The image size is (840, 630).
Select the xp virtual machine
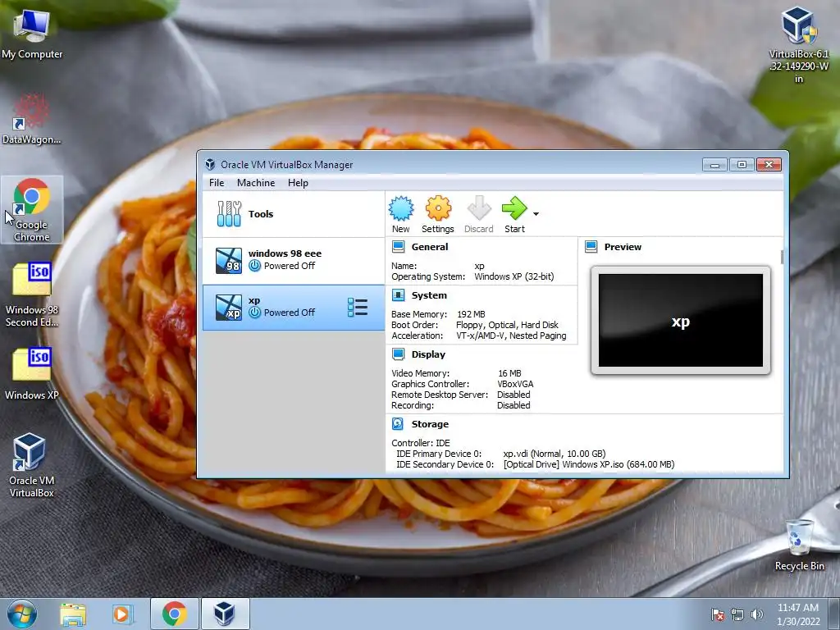click(x=294, y=307)
